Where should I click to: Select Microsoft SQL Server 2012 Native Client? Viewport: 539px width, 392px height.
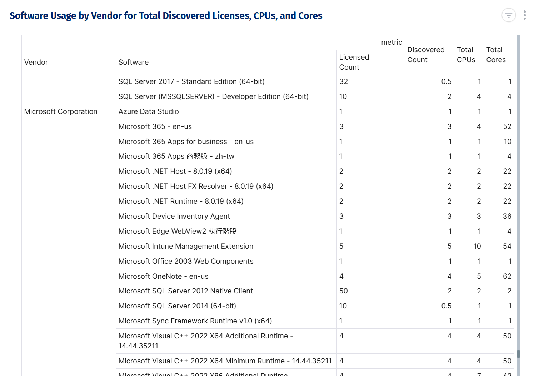pos(185,291)
